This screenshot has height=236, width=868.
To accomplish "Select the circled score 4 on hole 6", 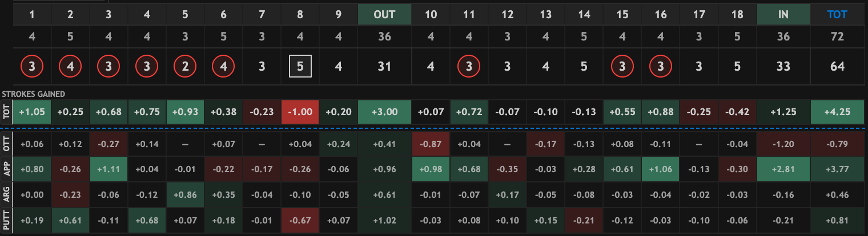I will click(223, 67).
